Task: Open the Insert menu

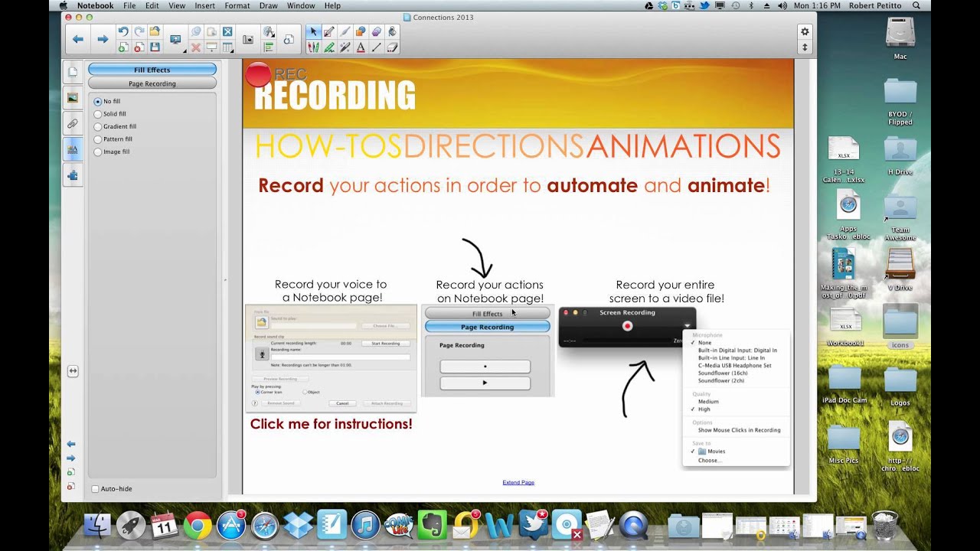Action: tap(205, 5)
